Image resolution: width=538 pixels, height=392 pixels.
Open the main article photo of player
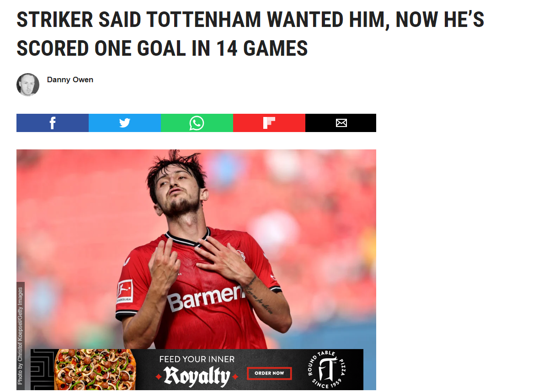196,249
